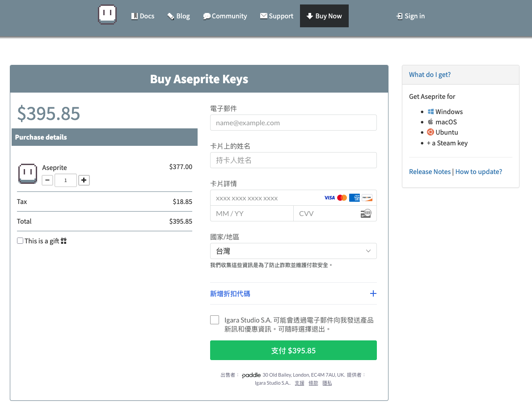532x416 pixels.
Task: Click the Tax amount $18.85
Action: (x=182, y=202)
